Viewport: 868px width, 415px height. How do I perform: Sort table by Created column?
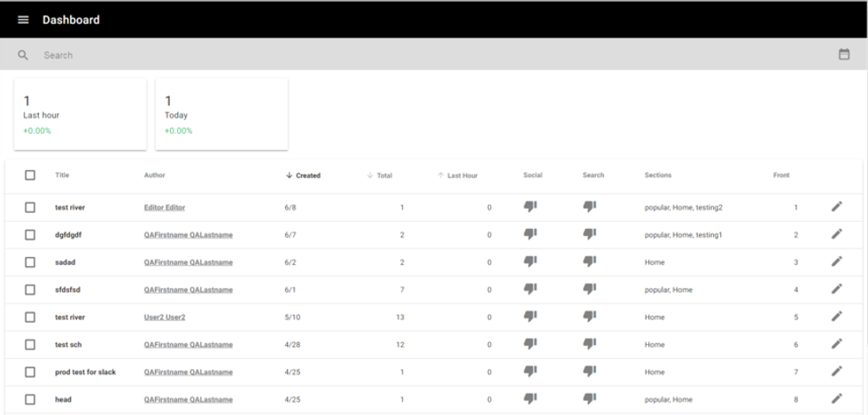(x=307, y=176)
